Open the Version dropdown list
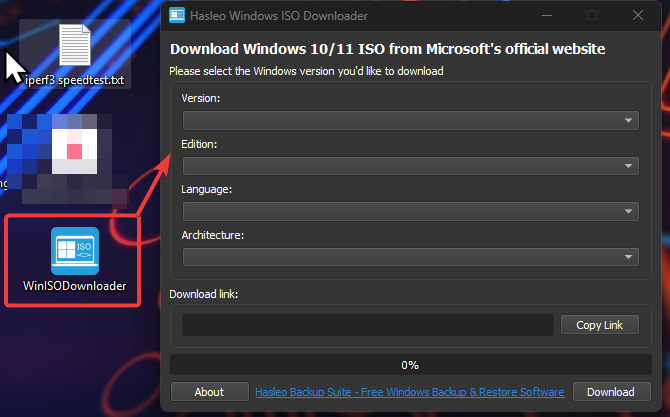670x417 pixels. point(410,120)
